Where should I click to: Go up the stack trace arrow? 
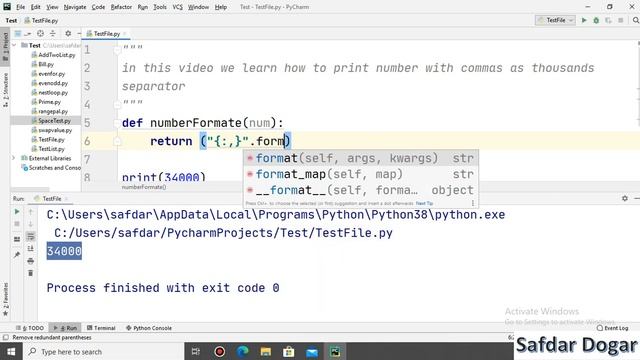31,212
